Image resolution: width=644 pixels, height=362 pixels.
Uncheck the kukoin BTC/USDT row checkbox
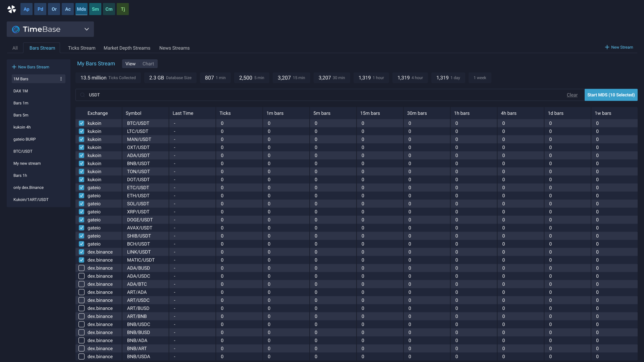[82, 123]
